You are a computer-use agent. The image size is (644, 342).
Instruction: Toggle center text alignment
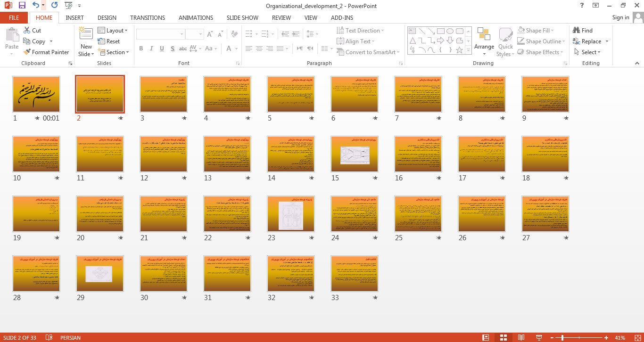point(259,49)
